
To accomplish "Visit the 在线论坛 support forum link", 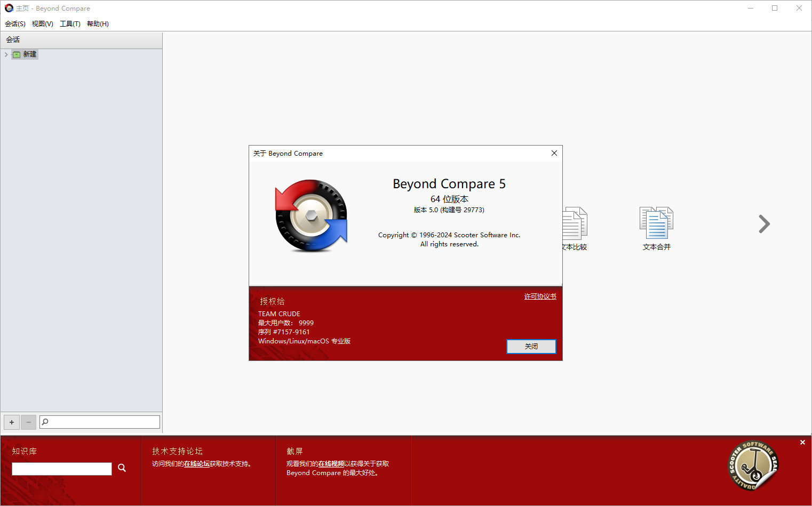I will tap(196, 463).
